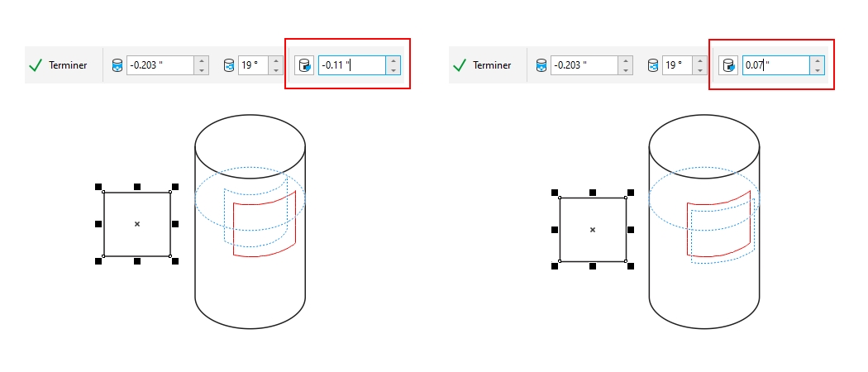Click cylinder icon beside the 0.07" field
The image size is (868, 372).
click(729, 65)
